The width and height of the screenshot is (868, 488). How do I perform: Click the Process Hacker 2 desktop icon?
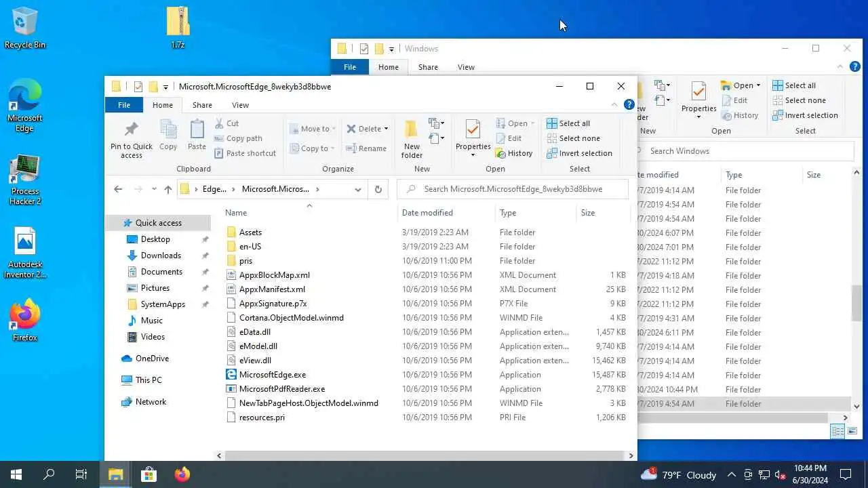coord(25,180)
